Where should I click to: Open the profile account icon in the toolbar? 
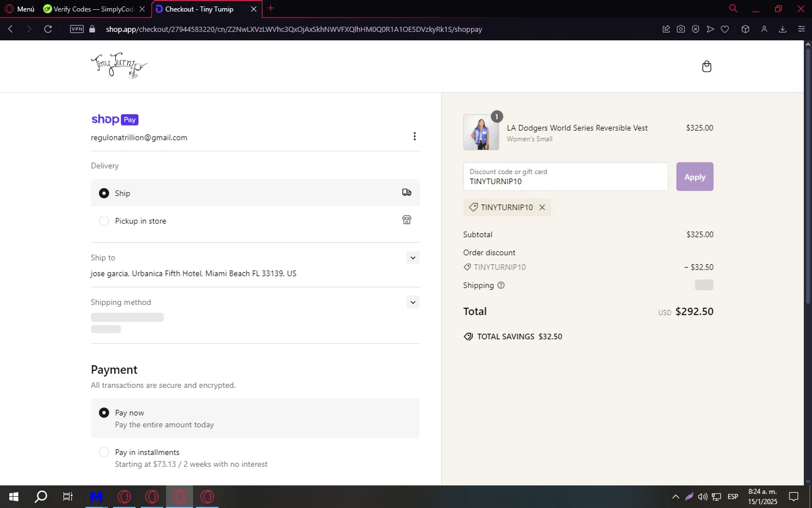point(764,29)
